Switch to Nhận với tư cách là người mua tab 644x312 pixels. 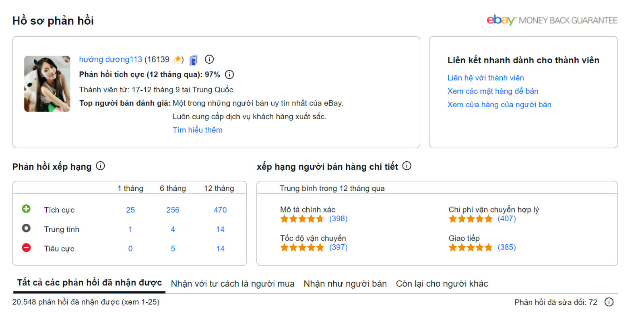(233, 284)
